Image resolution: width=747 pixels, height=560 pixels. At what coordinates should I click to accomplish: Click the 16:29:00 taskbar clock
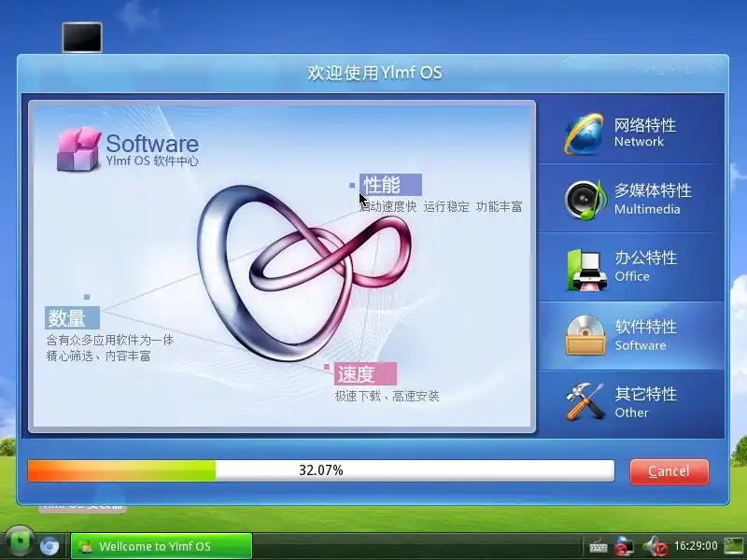tap(696, 546)
